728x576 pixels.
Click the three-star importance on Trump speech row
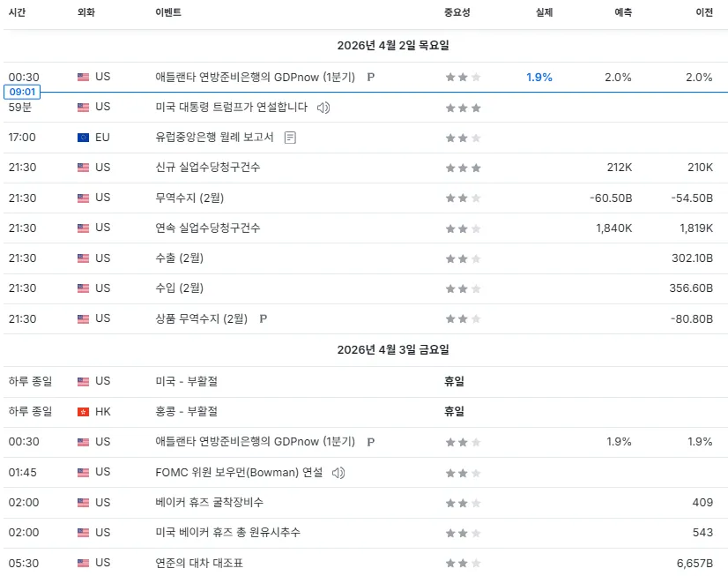click(463, 108)
